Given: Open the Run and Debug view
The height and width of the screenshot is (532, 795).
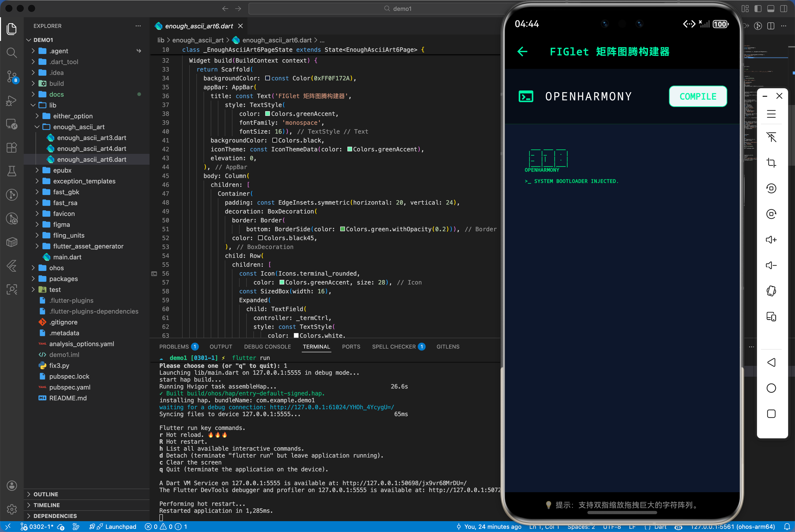Looking at the screenshot, I should pyautogui.click(x=12, y=100).
